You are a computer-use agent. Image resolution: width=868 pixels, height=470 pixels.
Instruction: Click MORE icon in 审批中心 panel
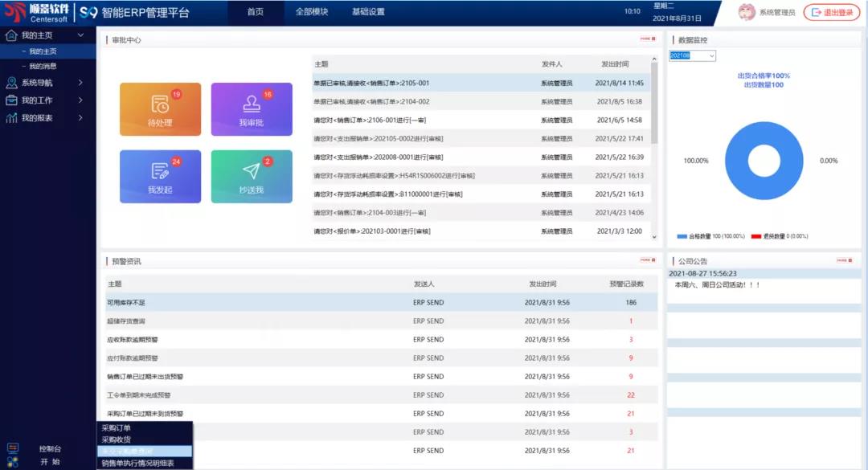pyautogui.click(x=647, y=39)
